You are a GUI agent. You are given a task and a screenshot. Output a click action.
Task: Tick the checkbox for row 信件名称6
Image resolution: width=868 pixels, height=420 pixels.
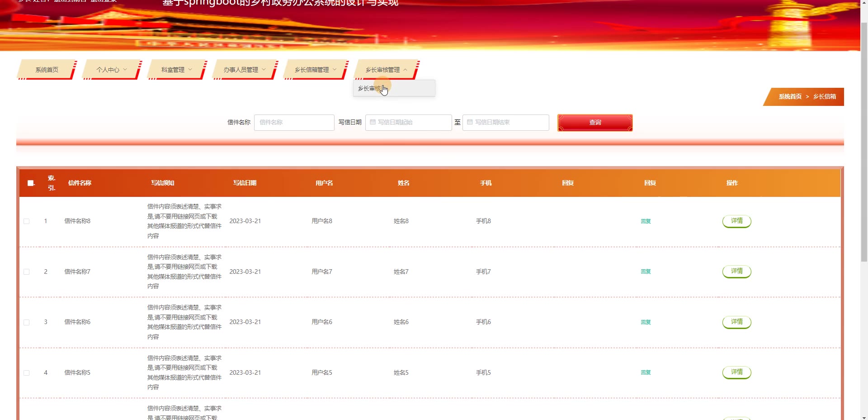(27, 322)
